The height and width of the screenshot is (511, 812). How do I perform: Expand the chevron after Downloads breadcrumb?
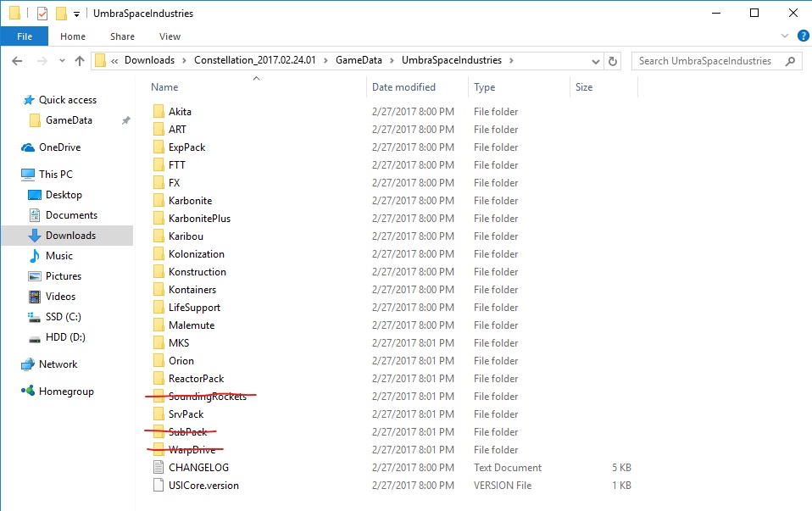[184, 60]
